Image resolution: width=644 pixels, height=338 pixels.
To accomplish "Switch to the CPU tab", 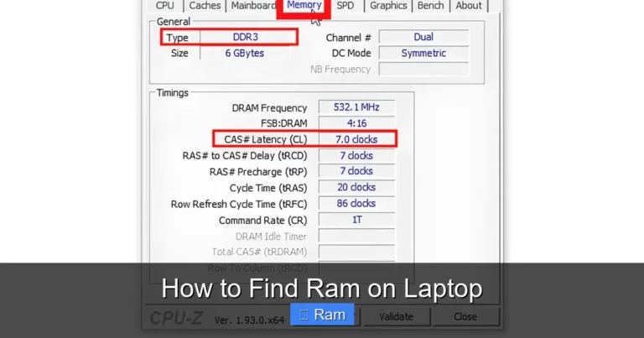I will tap(164, 6).
